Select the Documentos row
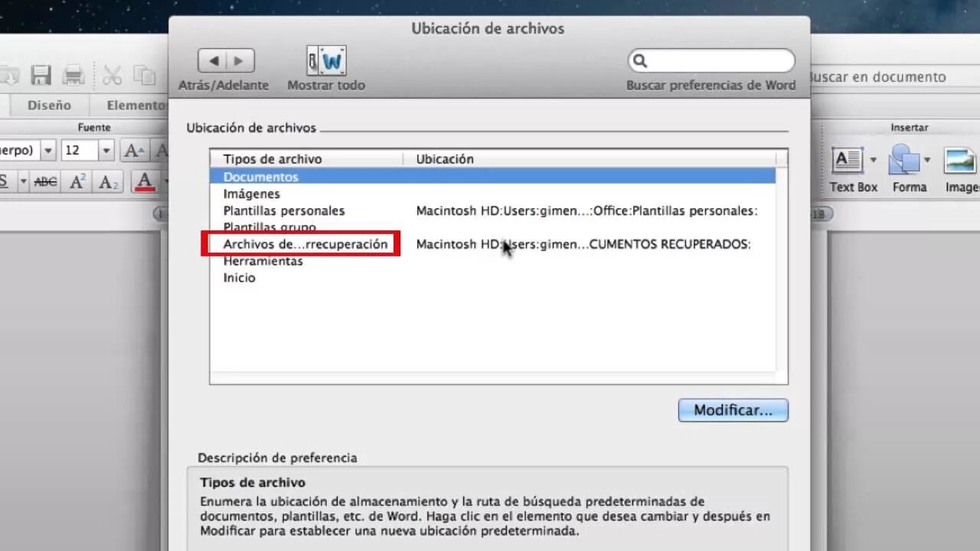 [x=493, y=177]
